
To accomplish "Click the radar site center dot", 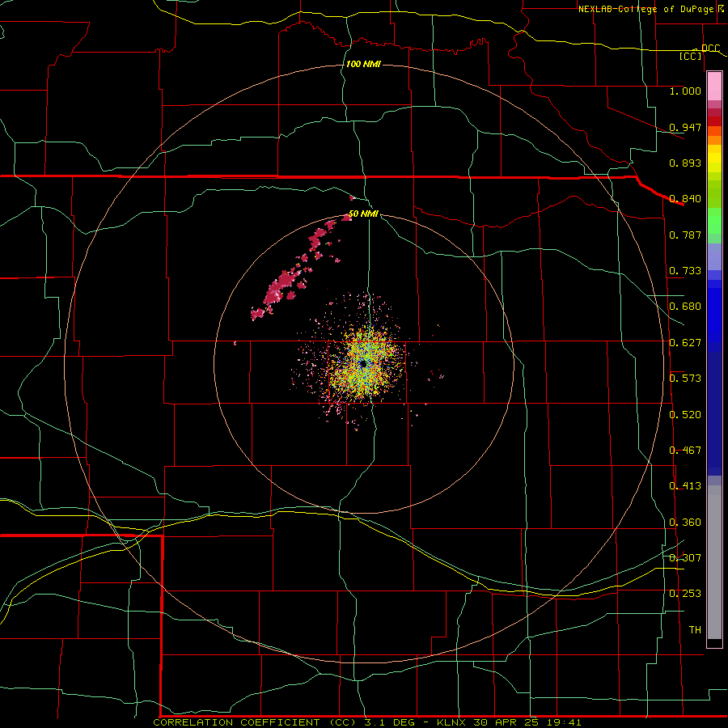I will click(x=363, y=364).
